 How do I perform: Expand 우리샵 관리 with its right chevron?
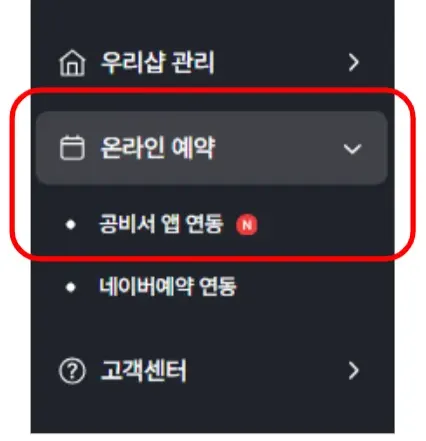[353, 63]
